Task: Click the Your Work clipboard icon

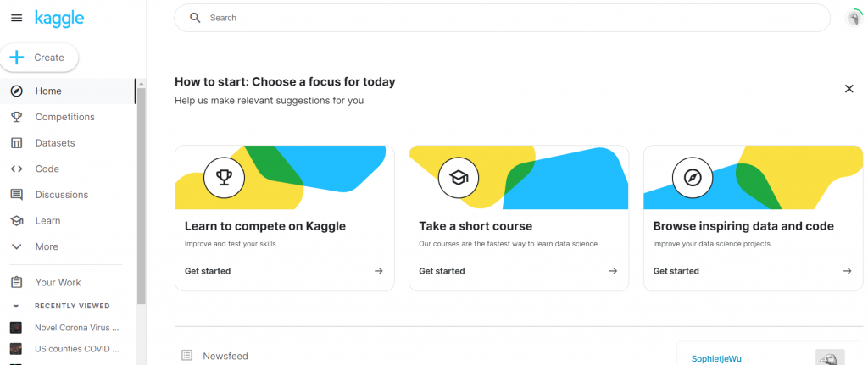Action: pyautogui.click(x=16, y=282)
